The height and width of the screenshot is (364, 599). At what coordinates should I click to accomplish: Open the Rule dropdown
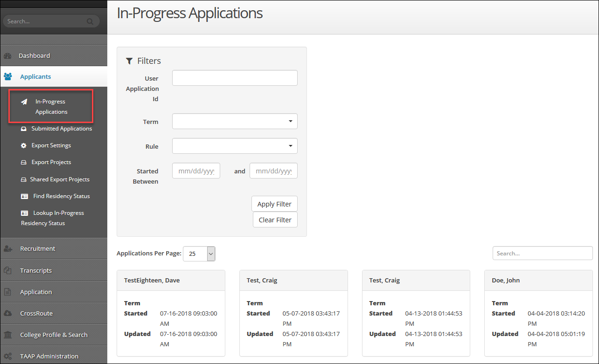(x=235, y=146)
